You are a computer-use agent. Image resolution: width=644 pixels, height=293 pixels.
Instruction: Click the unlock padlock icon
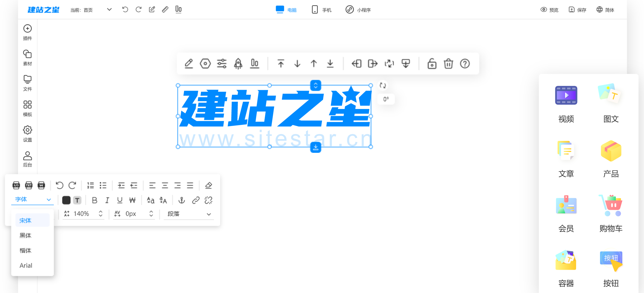(x=432, y=64)
